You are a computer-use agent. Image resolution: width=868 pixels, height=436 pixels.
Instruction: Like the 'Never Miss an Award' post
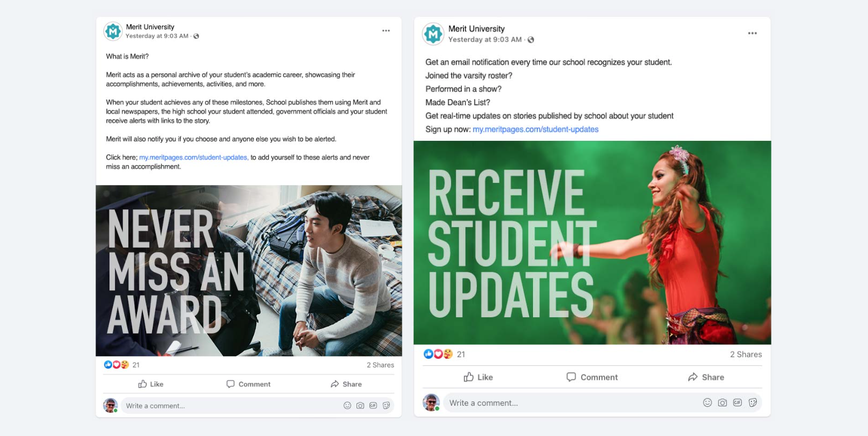click(151, 384)
